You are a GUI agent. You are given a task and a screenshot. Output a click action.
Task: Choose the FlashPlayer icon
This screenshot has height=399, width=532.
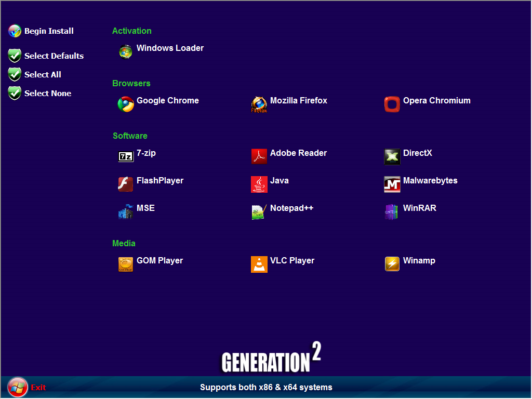pyautogui.click(x=126, y=184)
